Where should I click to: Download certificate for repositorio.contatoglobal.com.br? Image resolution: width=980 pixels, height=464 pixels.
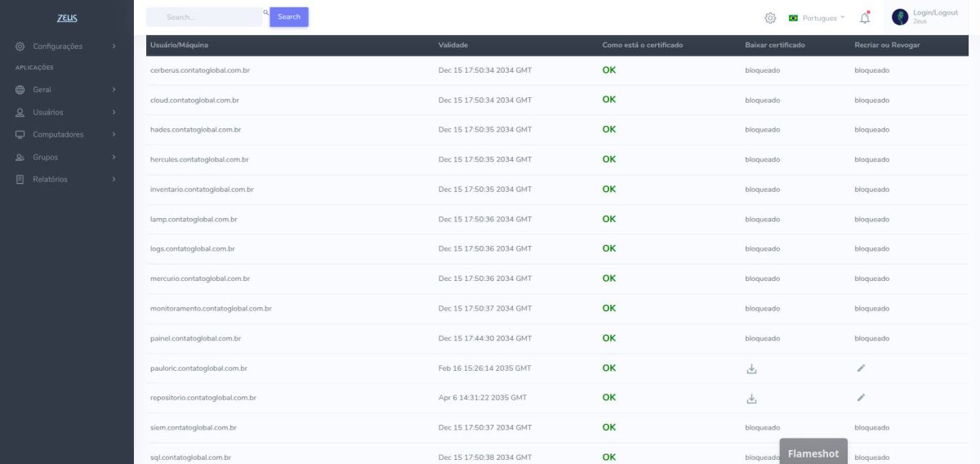pyautogui.click(x=751, y=399)
